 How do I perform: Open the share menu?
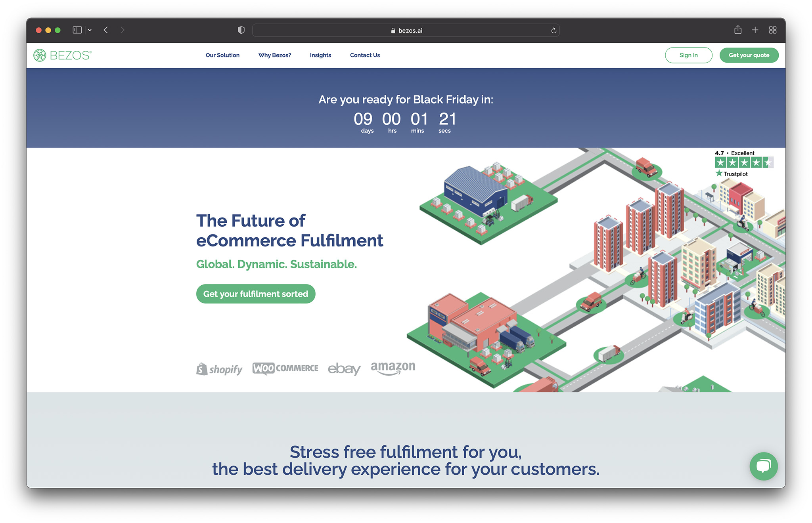pyautogui.click(x=738, y=30)
